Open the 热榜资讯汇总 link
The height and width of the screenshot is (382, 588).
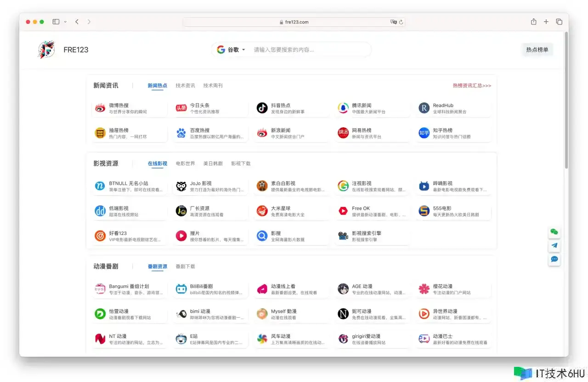(472, 86)
